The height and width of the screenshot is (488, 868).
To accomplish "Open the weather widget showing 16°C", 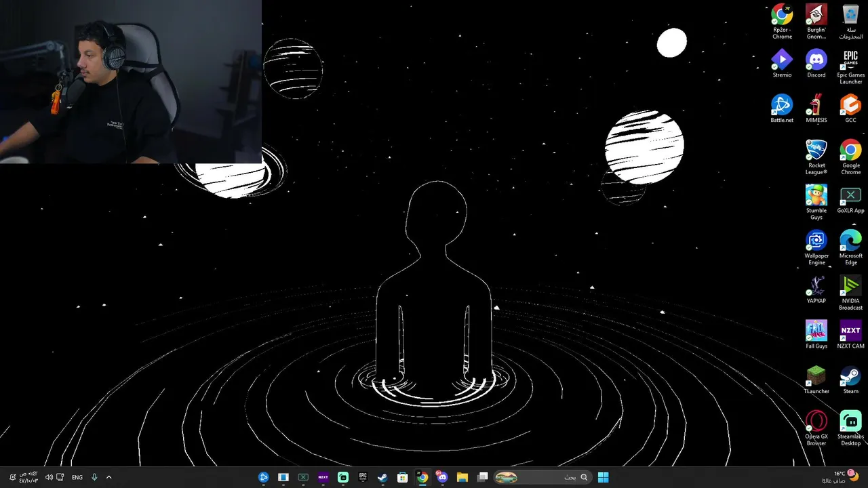I will (841, 477).
